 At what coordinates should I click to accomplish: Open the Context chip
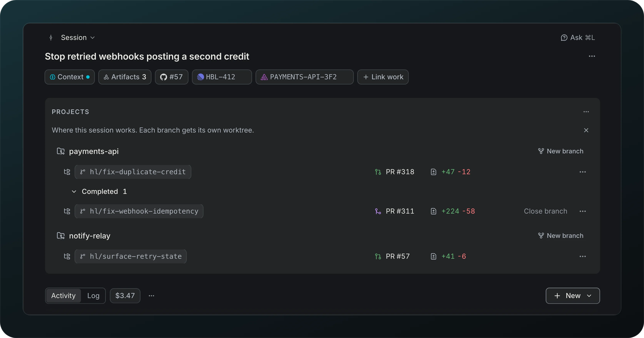(70, 77)
